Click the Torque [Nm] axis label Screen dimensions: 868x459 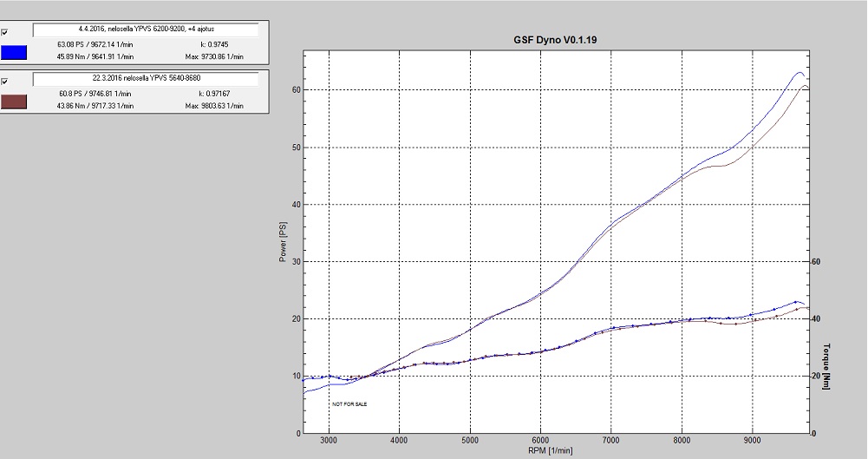828,366
